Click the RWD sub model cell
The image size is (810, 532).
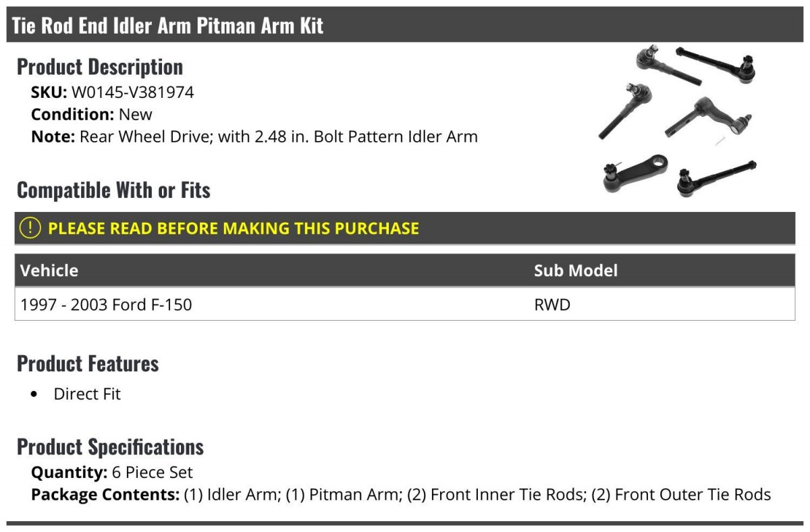tap(552, 304)
